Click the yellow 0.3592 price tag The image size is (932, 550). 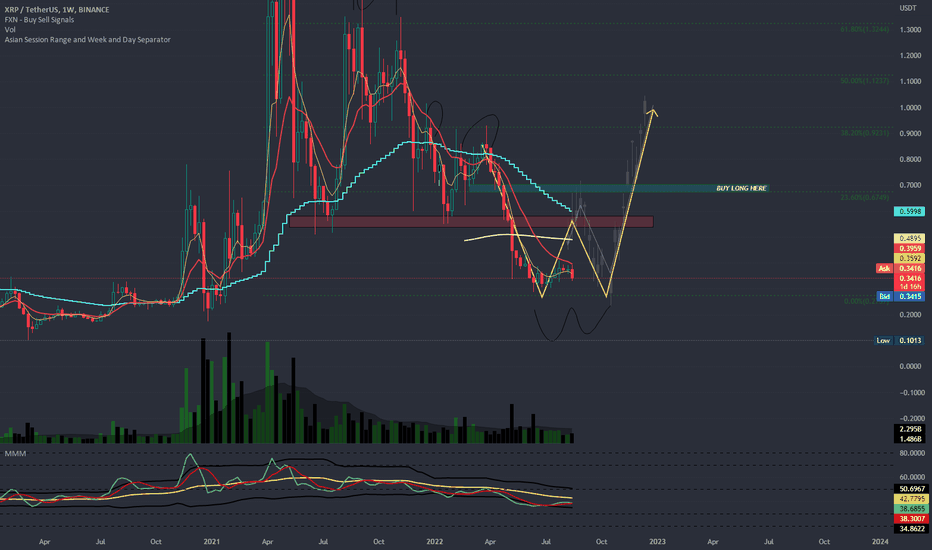[x=909, y=259]
